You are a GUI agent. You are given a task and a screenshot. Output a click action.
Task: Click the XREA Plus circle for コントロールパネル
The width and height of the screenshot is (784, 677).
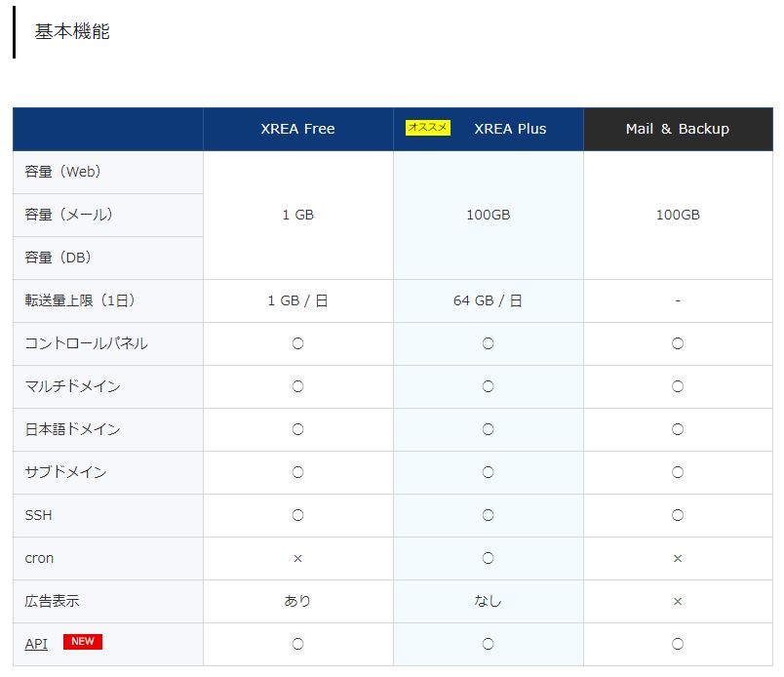(x=488, y=343)
